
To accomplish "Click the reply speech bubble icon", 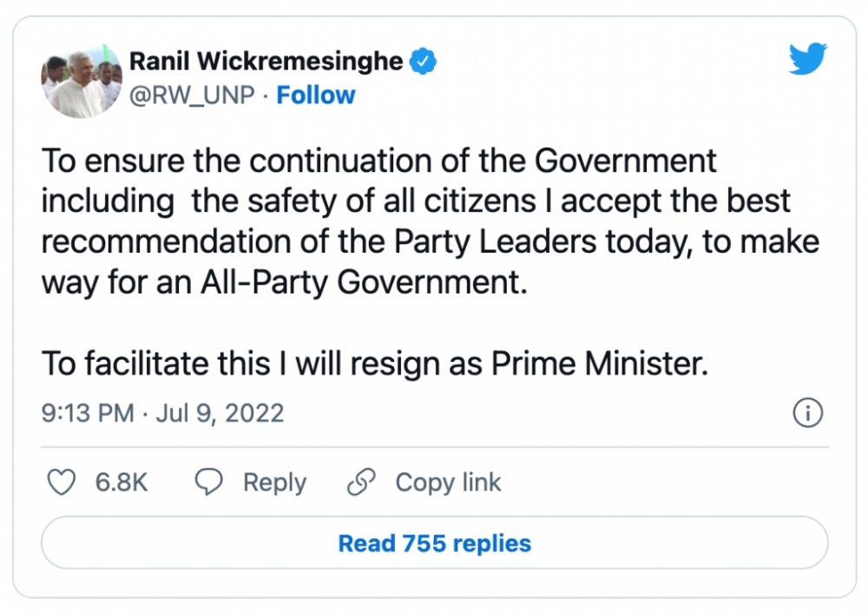I will [209, 483].
